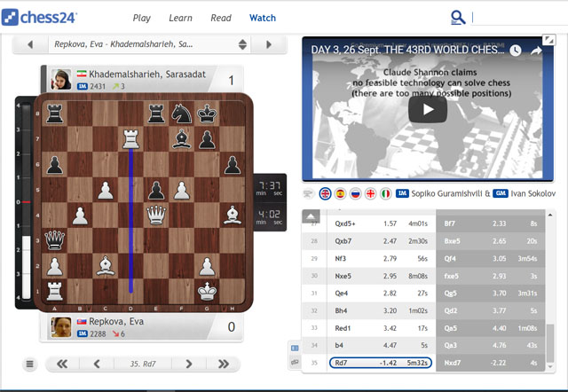The image size is (568, 392).
Task: Click the board hamburger menu icon
Action: tap(29, 364)
